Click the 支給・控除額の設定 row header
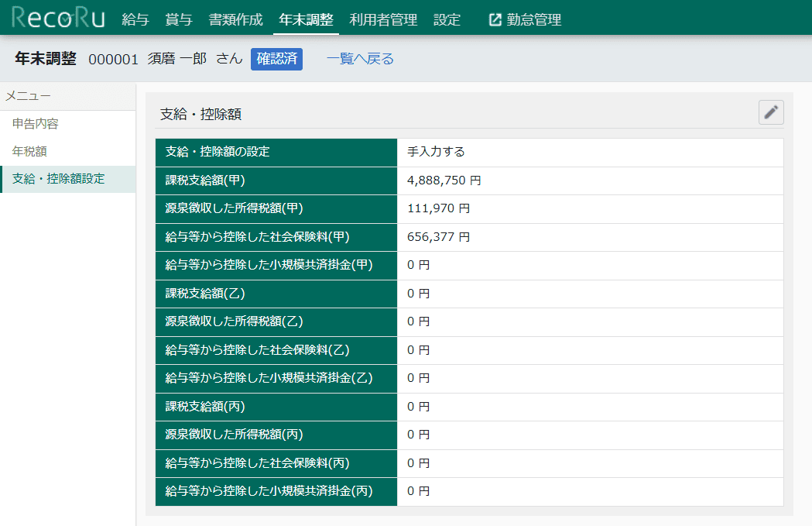Image resolution: width=812 pixels, height=526 pixels. point(276,152)
